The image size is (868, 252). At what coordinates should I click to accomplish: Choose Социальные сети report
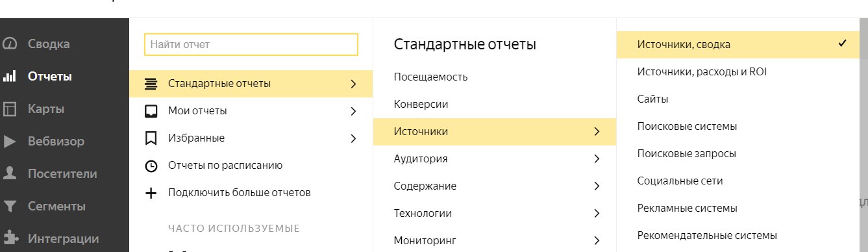[x=680, y=181]
